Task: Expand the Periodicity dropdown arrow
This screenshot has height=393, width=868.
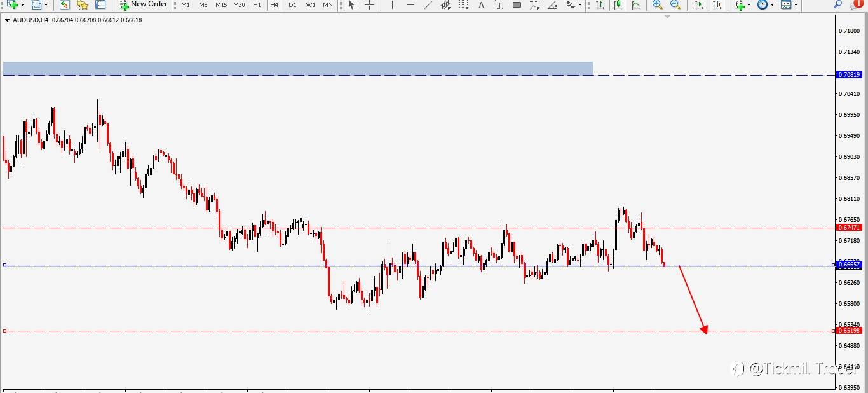Action: (772, 5)
